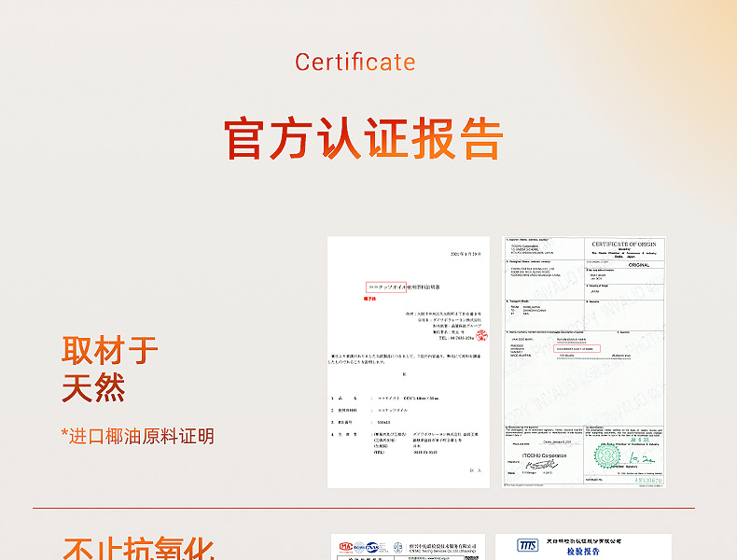Click the 检验报告 blue title text
Viewport: 737px width, 560px height.
pyautogui.click(x=583, y=552)
